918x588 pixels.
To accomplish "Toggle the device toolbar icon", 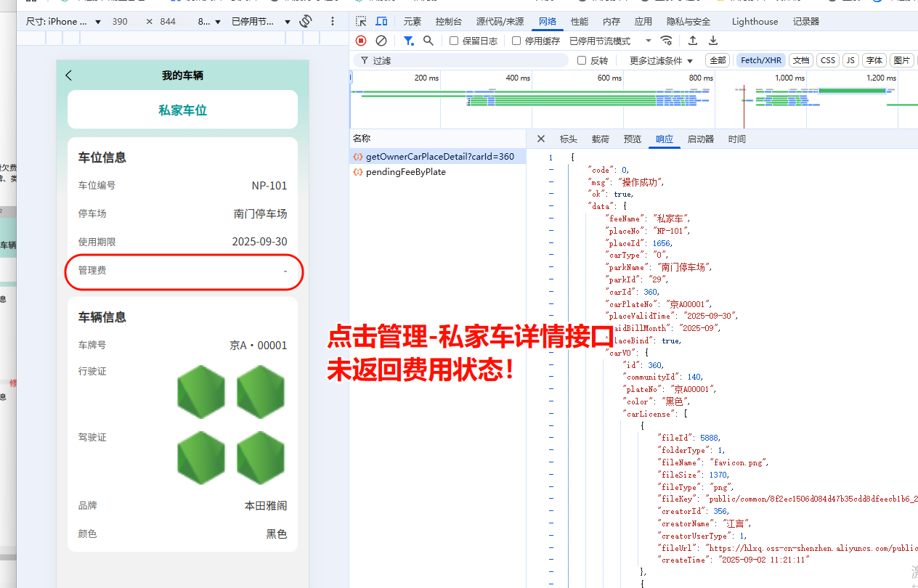I will [381, 22].
